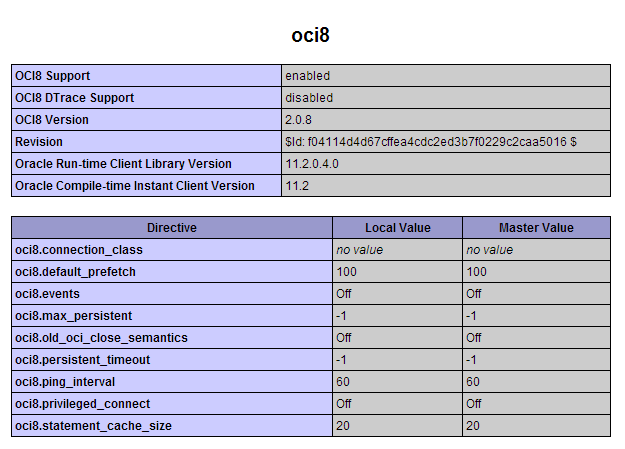Click the OCI8 Version value 2.0.8
The width and height of the screenshot is (625, 449).
[x=298, y=120]
